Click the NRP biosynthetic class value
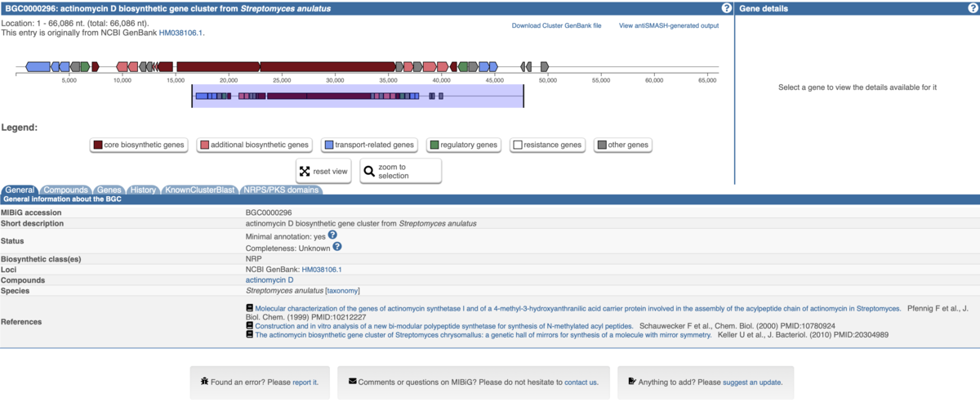 253,258
